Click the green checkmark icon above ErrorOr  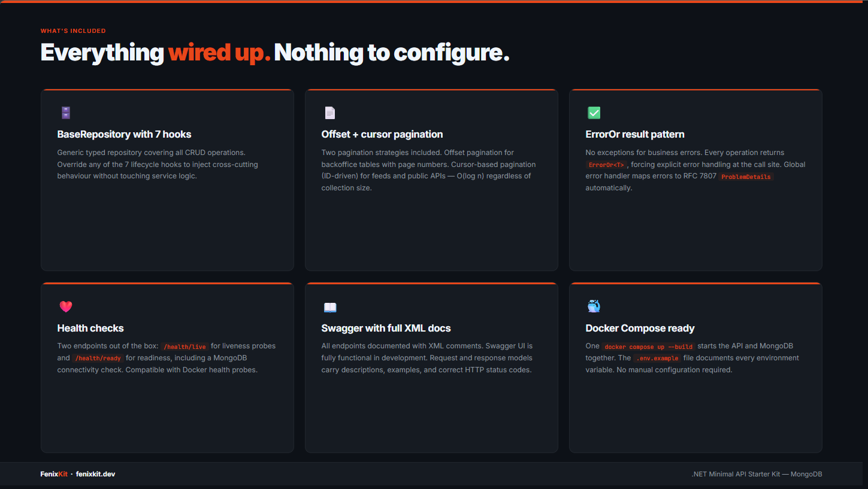click(x=594, y=113)
